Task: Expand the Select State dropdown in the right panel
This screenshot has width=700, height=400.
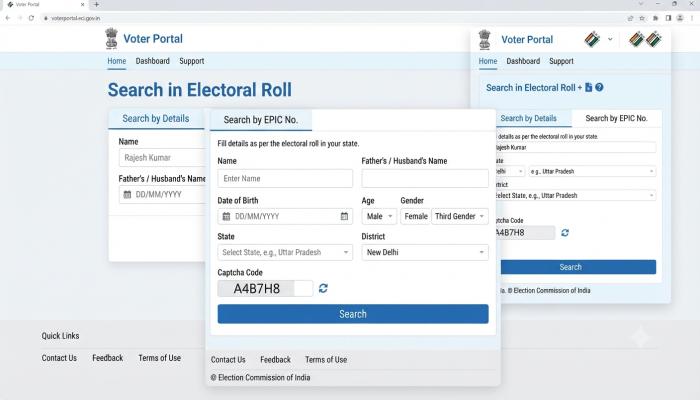Action: (x=575, y=196)
